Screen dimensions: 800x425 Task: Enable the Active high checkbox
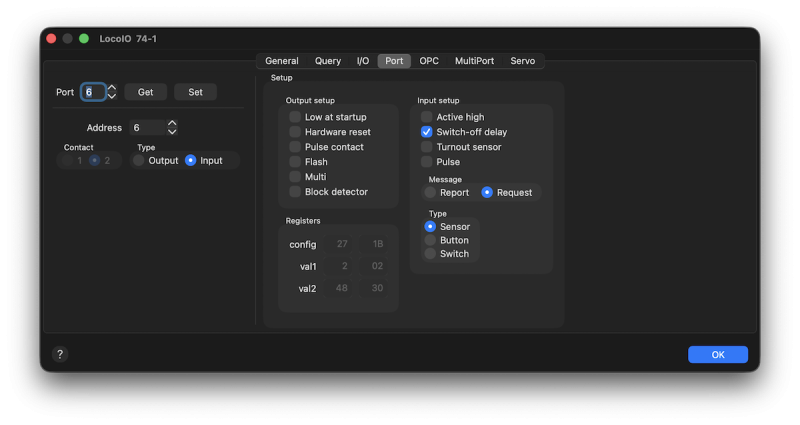point(427,117)
